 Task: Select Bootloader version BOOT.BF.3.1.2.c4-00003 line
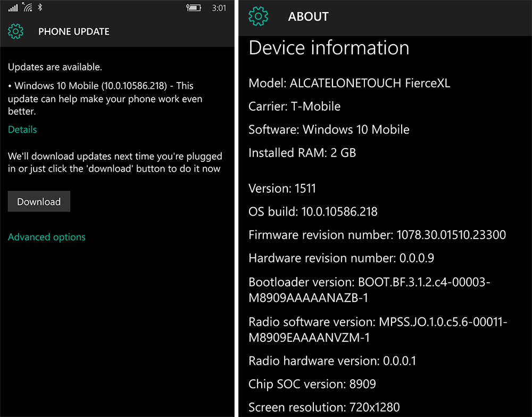tap(370, 290)
